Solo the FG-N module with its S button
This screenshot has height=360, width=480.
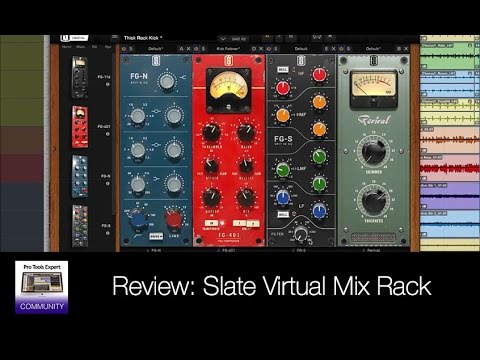coord(131,49)
